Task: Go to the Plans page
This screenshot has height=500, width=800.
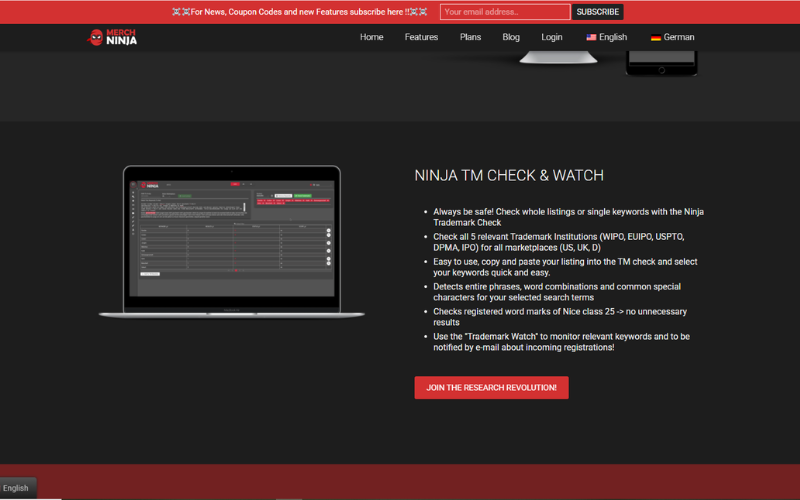Action: 470,37
